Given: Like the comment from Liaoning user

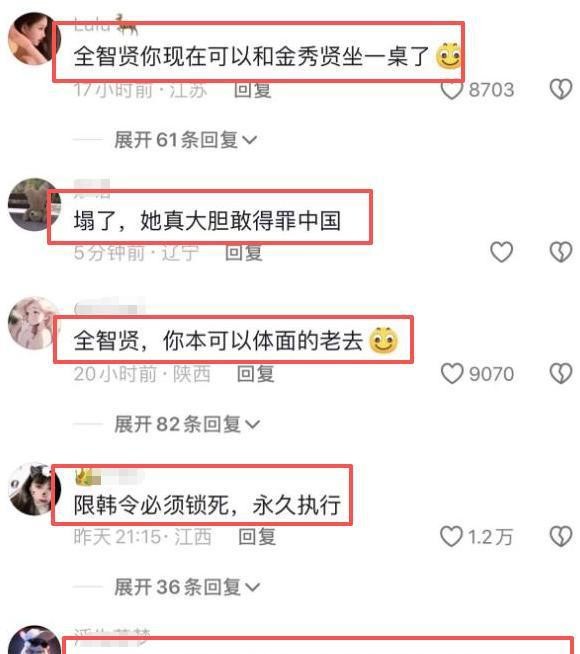Looking at the screenshot, I should pyautogui.click(x=501, y=252).
